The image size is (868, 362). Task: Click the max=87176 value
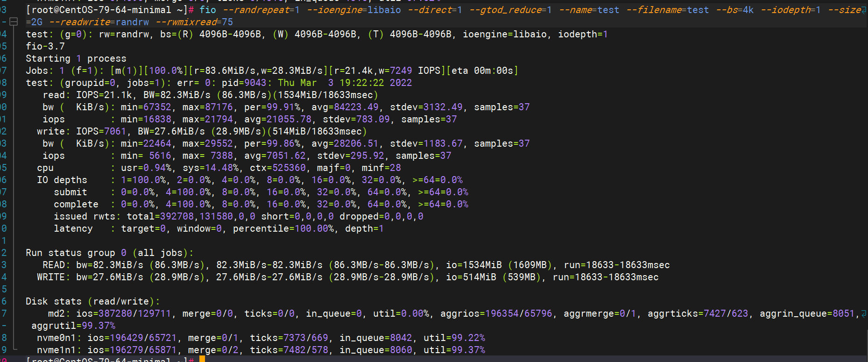coord(208,107)
